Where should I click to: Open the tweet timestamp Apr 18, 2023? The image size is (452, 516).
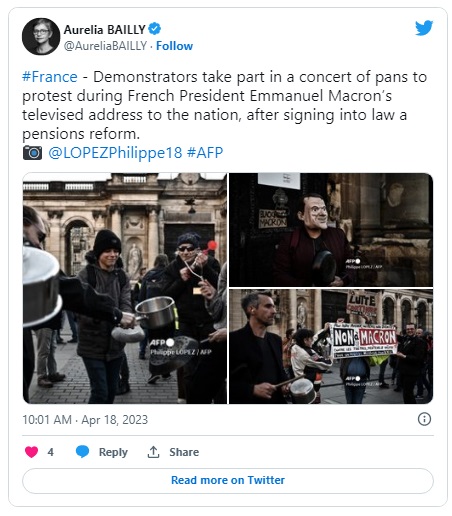85,420
